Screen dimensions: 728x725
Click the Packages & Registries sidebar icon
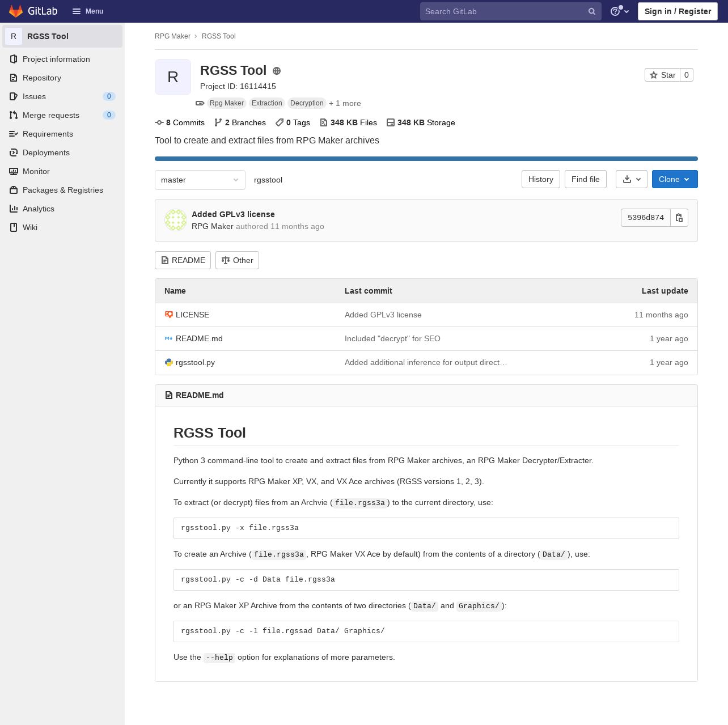point(14,190)
